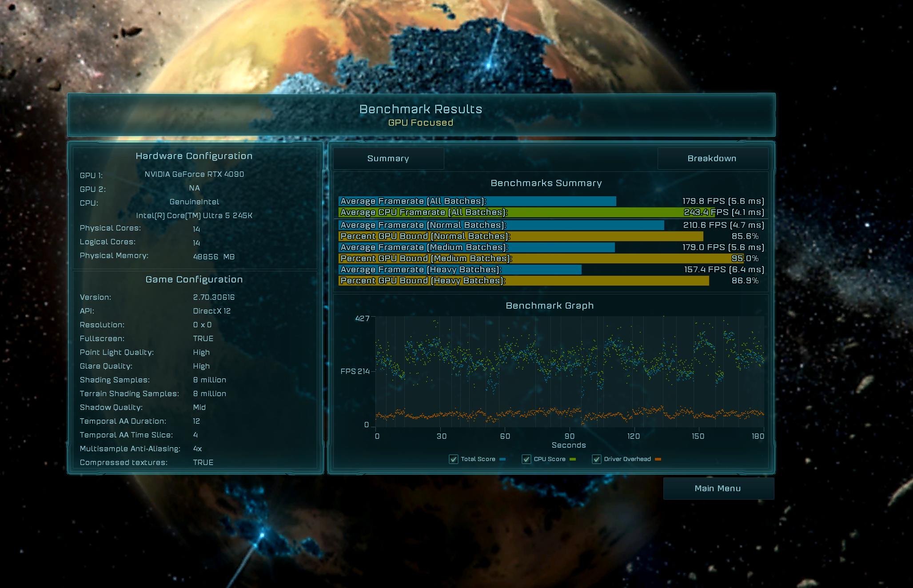Screen dimensions: 913x588
Task: Toggle the Total Score checkbox
Action: click(453, 459)
